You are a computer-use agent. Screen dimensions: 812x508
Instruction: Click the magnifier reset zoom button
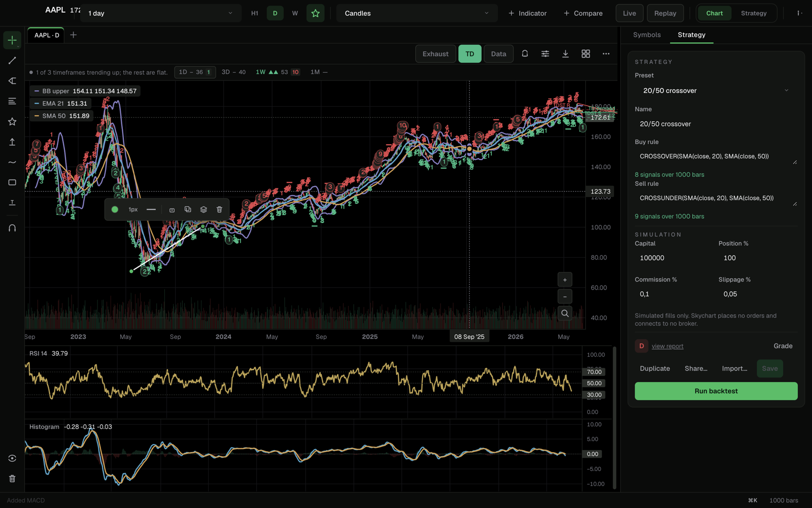coord(565,313)
